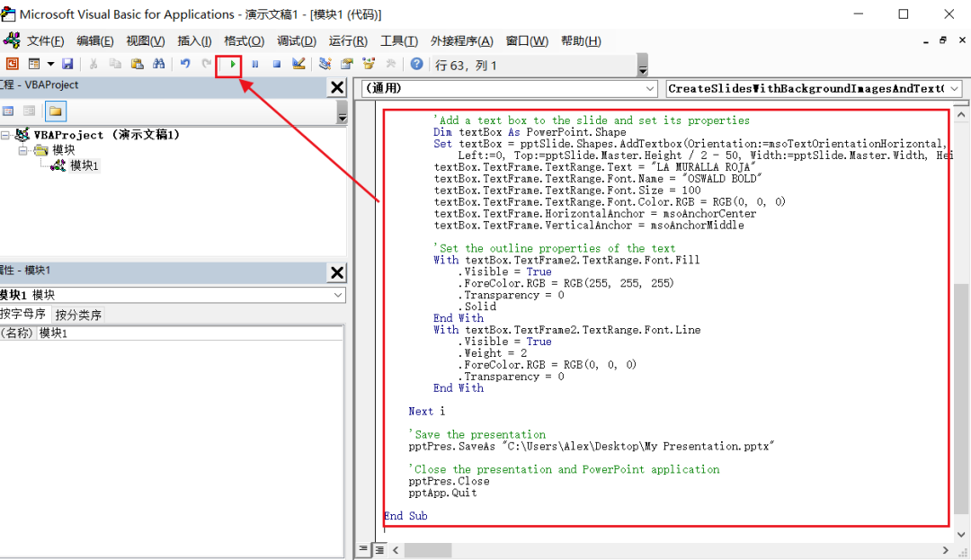
Task: Click Procedure View button at bottom left
Action: pos(363,549)
